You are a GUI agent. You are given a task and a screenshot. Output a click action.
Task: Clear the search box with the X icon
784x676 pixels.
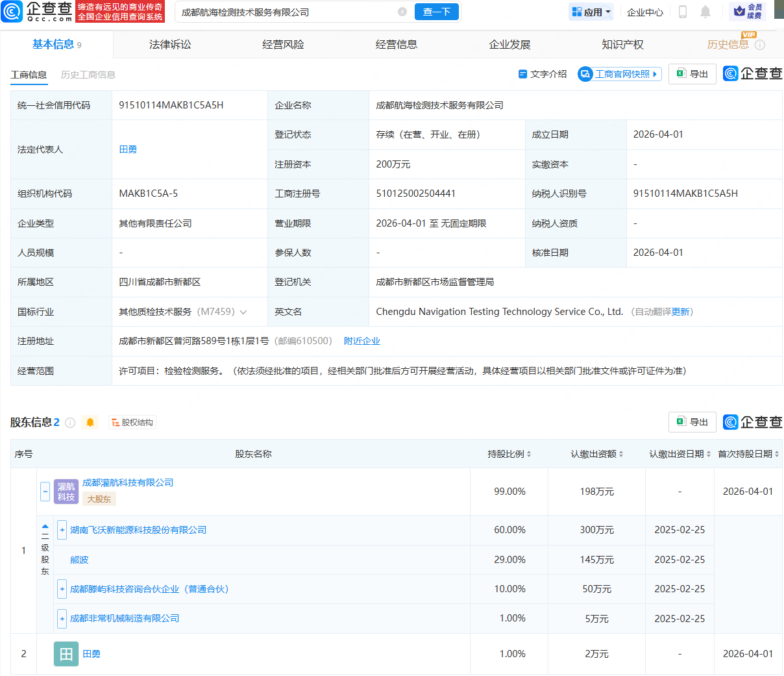[x=402, y=12]
